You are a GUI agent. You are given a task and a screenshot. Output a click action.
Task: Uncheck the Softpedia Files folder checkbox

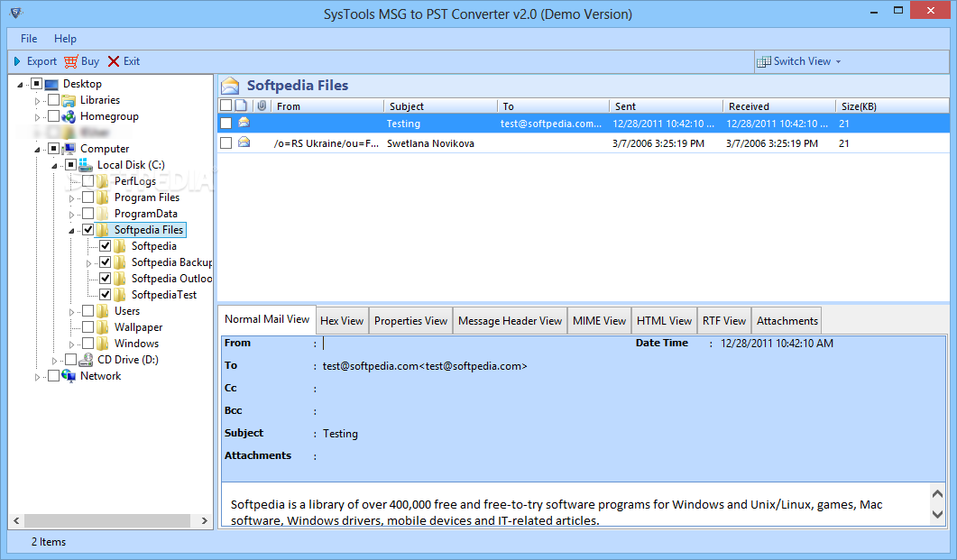tap(87, 230)
